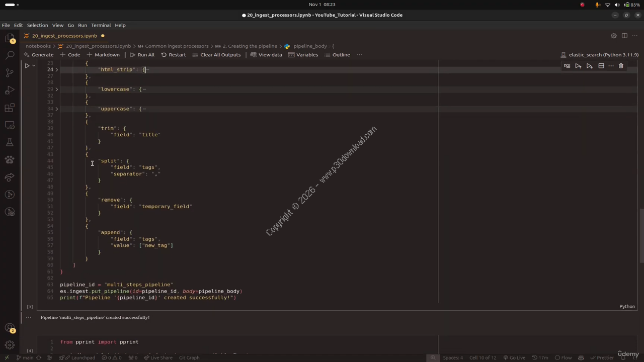Screen dimensions: 644x362
Task: Open the Search view magnifier icon
Action: click(x=10, y=55)
